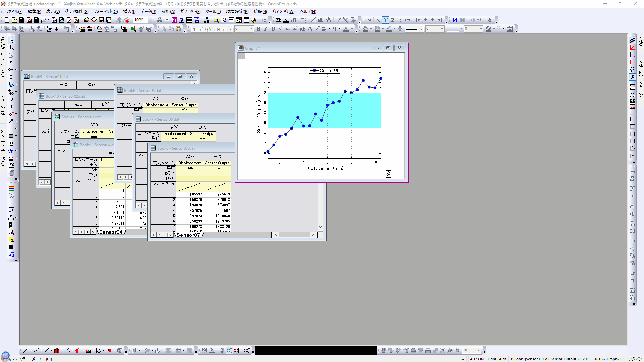Click the Line+Symbol plot button in the bottom toolbar
This screenshot has height=362, width=644.
click(x=47, y=350)
